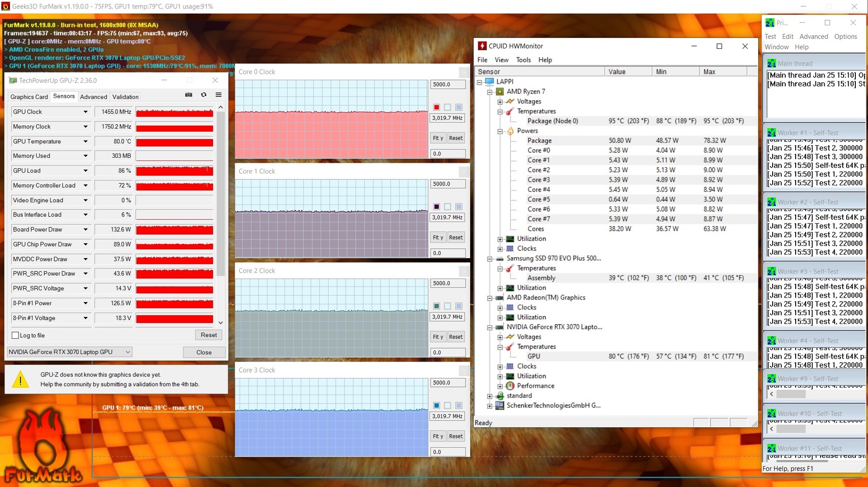This screenshot has width=868, height=487.
Task: Open the Board Power Draw dropdown arrow
Action: (x=85, y=230)
